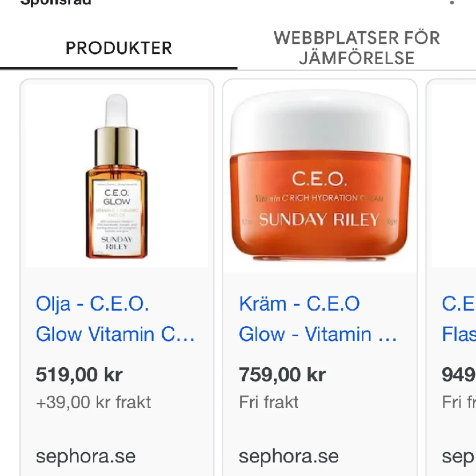
Task: Click the Sponsrad label at the top
Action: coord(55,3)
